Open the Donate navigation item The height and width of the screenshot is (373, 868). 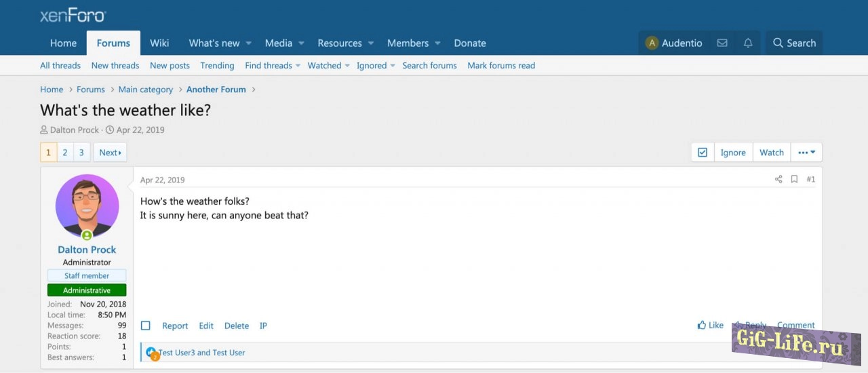click(x=470, y=43)
